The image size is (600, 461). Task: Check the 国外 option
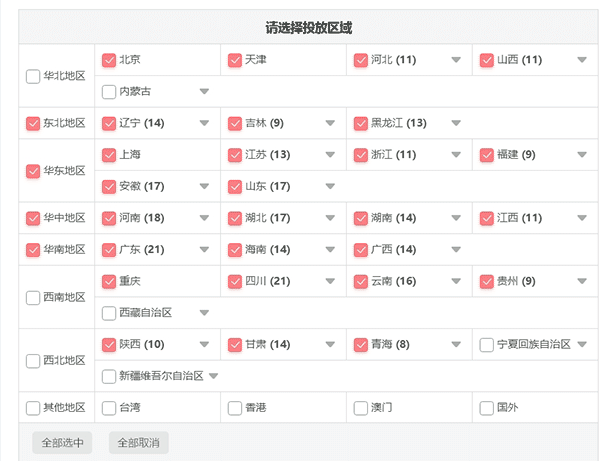click(x=487, y=408)
